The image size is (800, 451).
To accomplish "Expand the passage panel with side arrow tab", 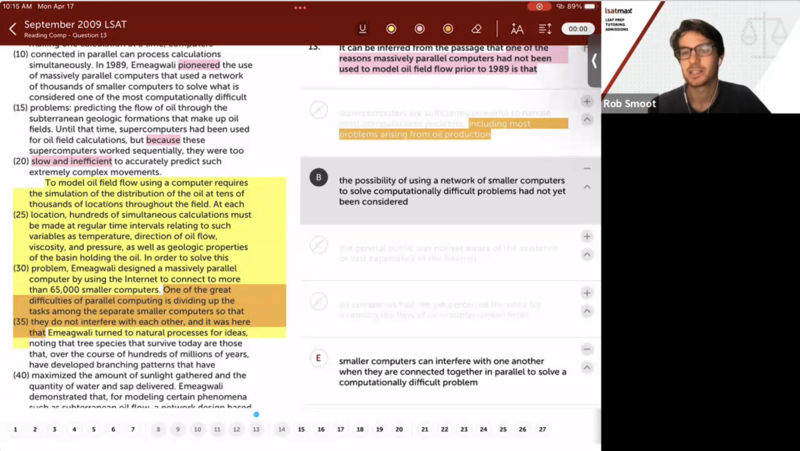I will point(594,60).
